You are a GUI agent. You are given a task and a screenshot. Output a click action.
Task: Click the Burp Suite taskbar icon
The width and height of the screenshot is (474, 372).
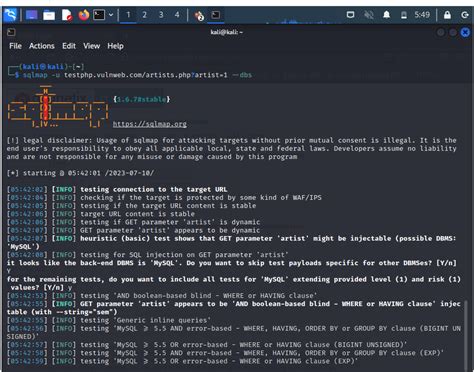pyautogui.click(x=199, y=15)
